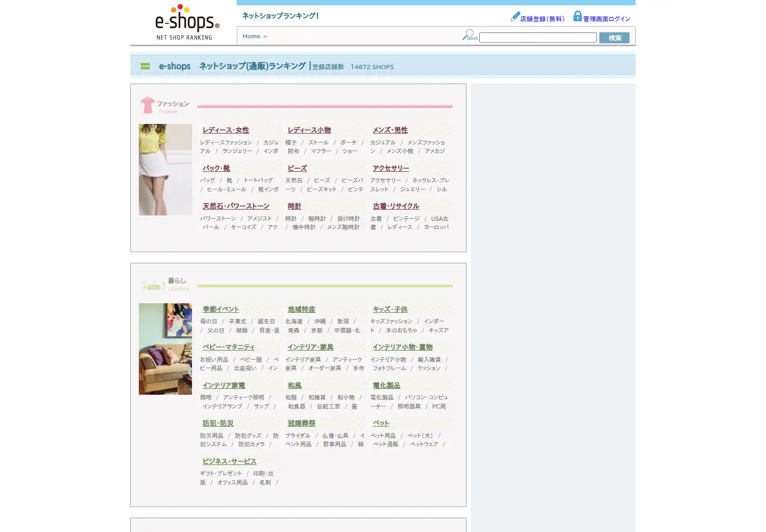This screenshot has width=766, height=532.
Task: Click the 検索 search button
Action: coord(614,38)
